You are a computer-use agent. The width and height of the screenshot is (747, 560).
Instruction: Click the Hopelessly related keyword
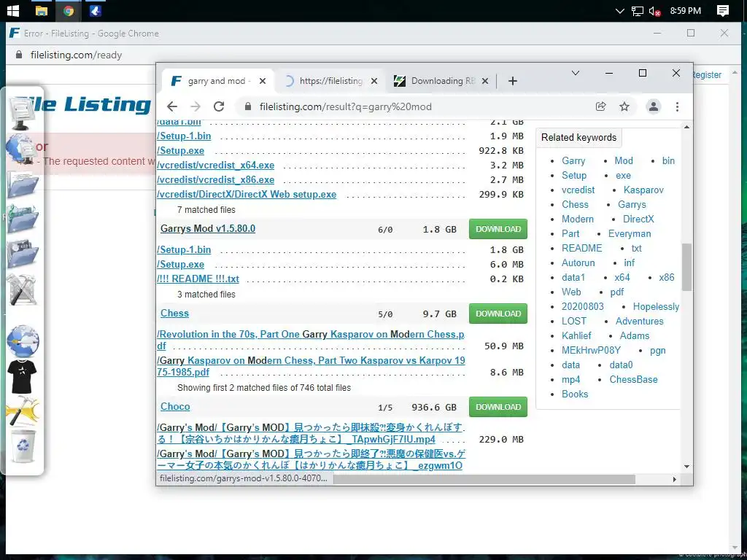656,307
